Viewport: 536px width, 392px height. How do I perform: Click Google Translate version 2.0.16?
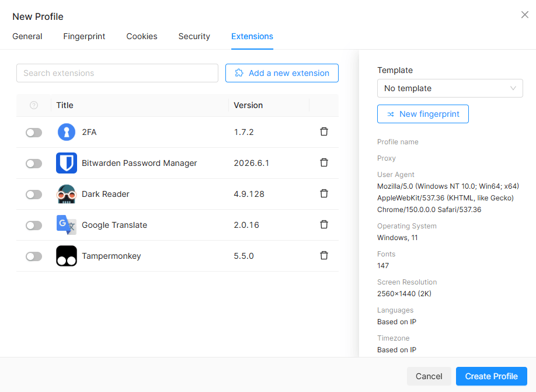click(246, 225)
